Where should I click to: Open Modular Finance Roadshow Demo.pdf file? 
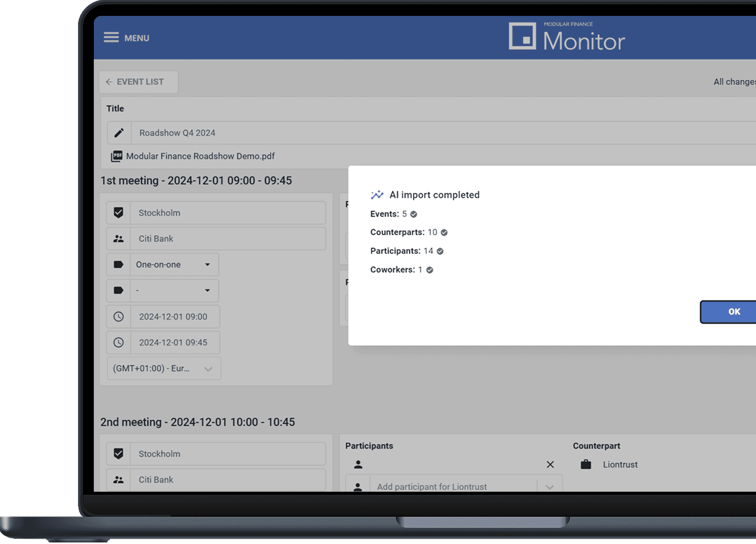tap(201, 156)
